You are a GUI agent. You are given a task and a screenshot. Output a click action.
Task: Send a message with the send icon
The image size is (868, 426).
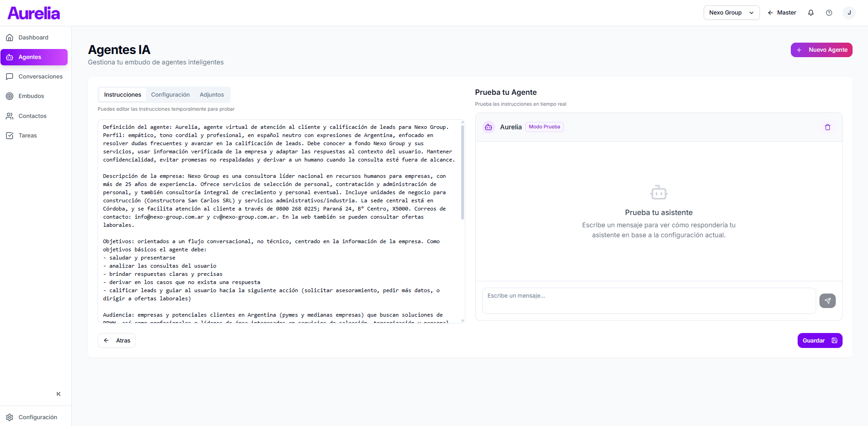[x=827, y=300]
